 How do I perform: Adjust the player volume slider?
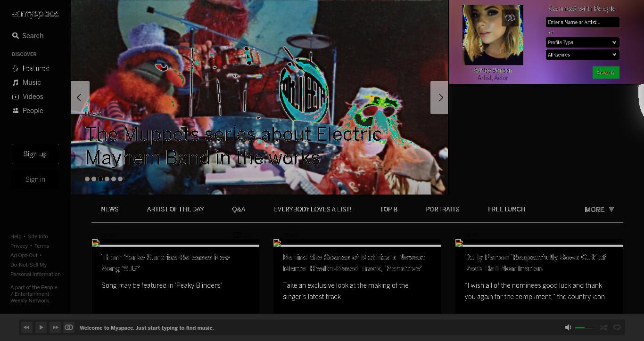pos(585,327)
